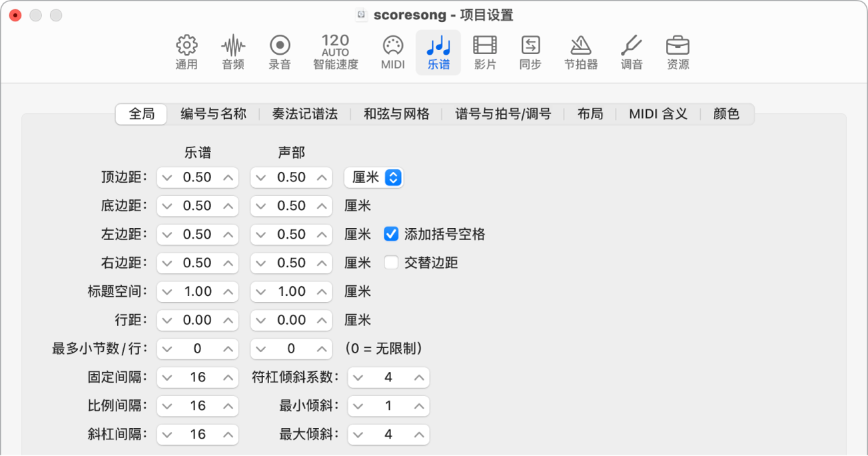Open the MIDI settings icon
Screen dimensions: 868x456
[392, 52]
